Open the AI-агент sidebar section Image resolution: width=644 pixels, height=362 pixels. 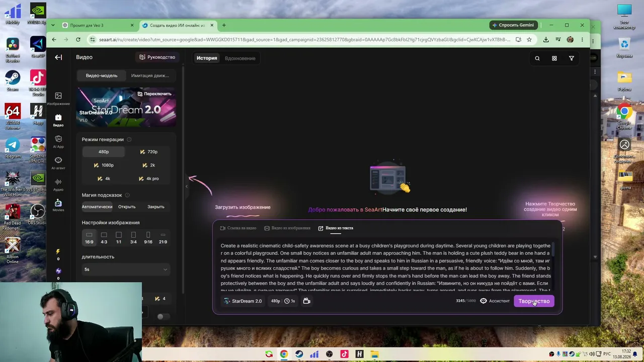58,163
